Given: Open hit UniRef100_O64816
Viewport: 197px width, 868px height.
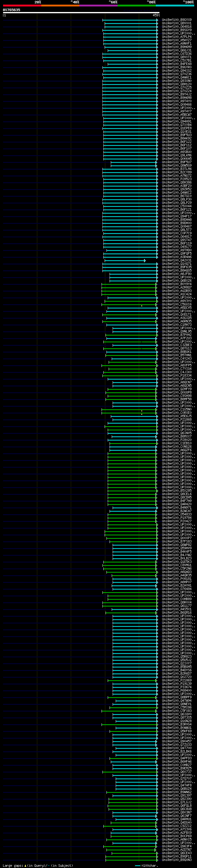Looking at the screenshot, I should [176, 26].
